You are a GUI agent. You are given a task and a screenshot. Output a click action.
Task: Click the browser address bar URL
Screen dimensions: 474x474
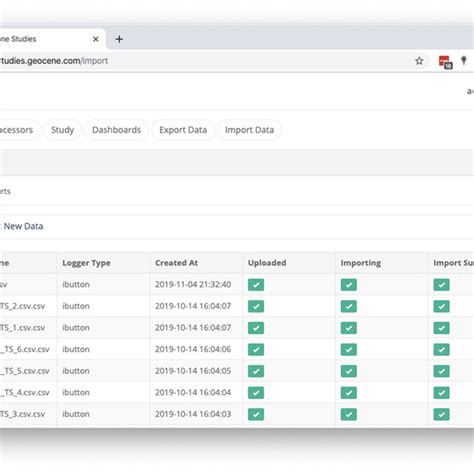[54, 61]
